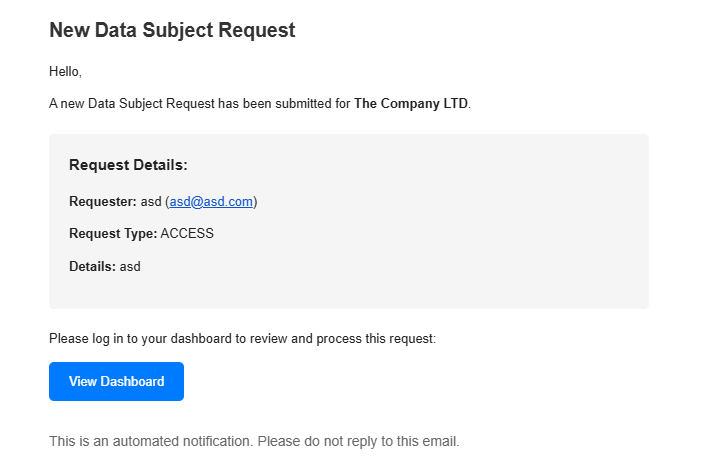Click the Hello greeting text
Viewport: 723px width, 471px height.
65,72
